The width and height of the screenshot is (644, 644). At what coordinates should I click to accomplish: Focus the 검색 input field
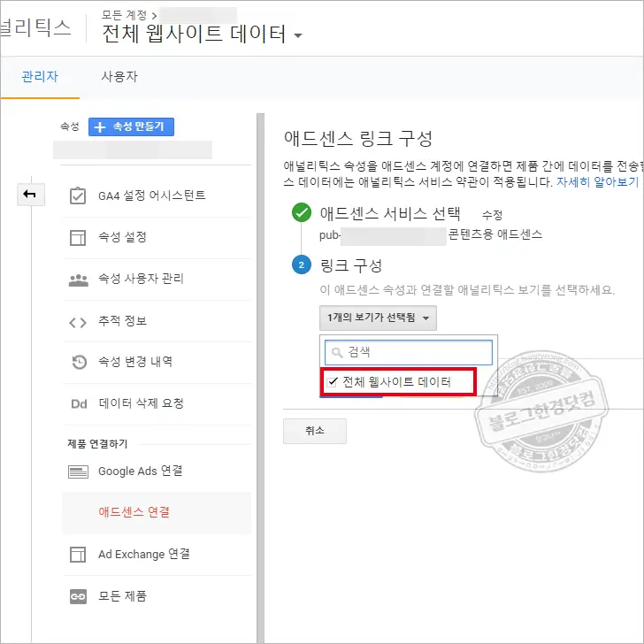point(409,352)
